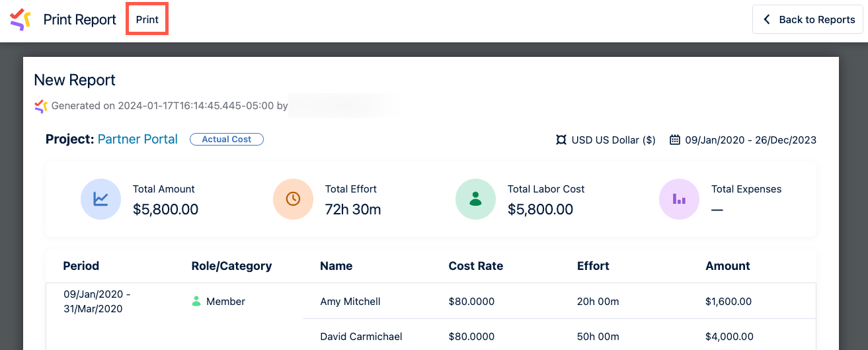Click the New Report title
The height and width of the screenshot is (350, 868).
(75, 80)
